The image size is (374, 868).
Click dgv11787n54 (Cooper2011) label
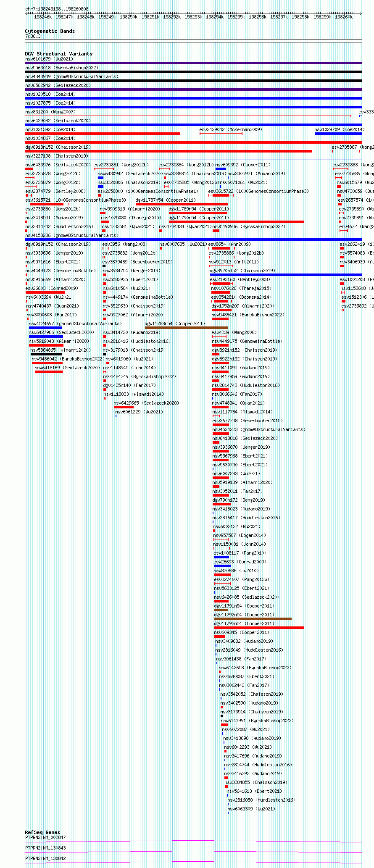[x=166, y=200]
